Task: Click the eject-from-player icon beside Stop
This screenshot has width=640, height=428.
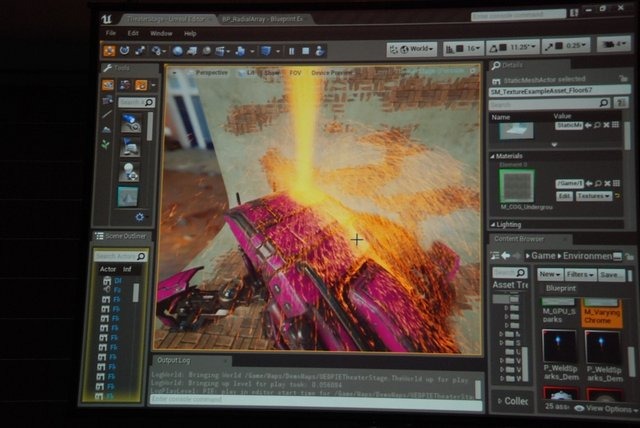Action: tap(320, 51)
